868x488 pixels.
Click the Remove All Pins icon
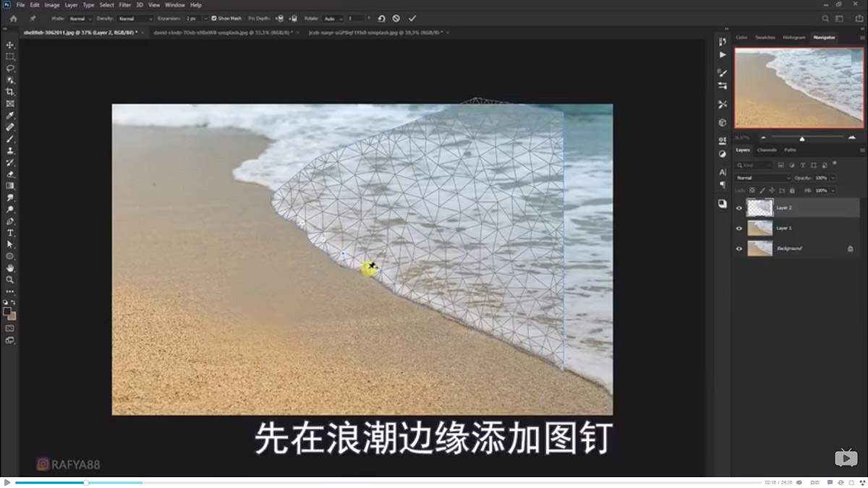coord(383,18)
